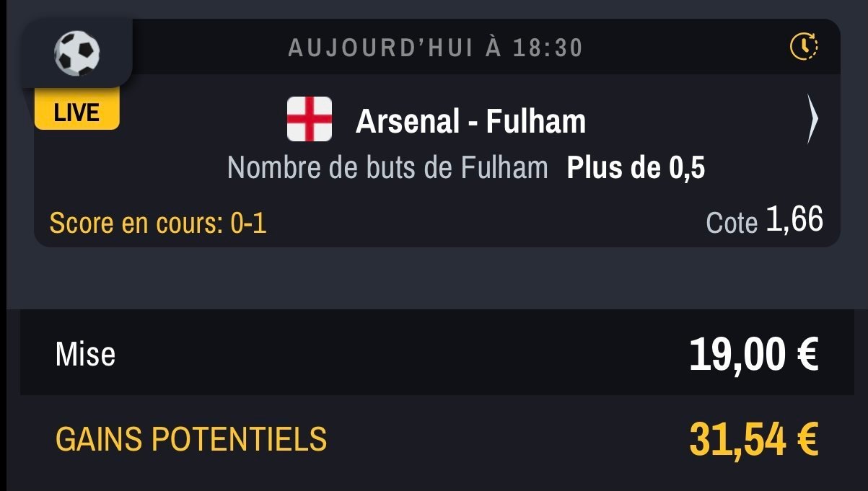Tap the Fulham team name in title

[x=535, y=121]
